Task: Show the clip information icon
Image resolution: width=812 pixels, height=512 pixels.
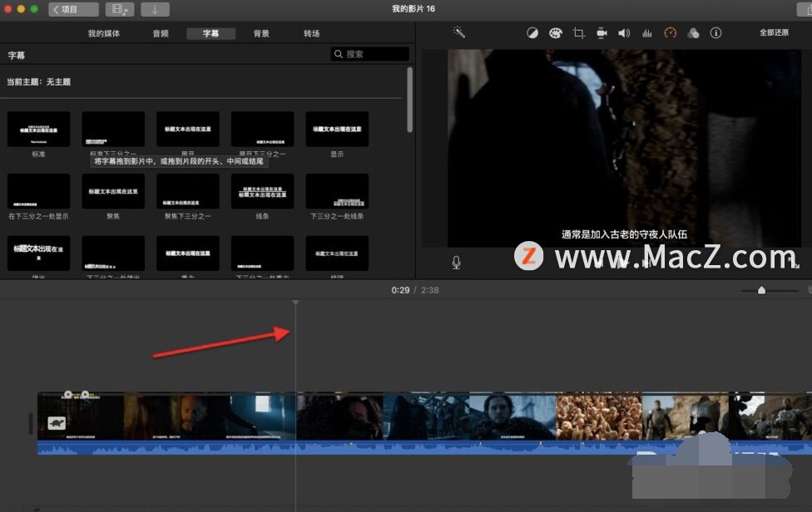Action: [715, 33]
